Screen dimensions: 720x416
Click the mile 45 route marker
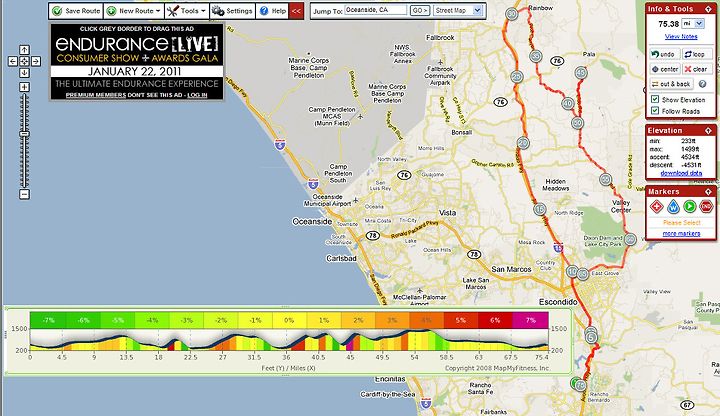tap(581, 73)
